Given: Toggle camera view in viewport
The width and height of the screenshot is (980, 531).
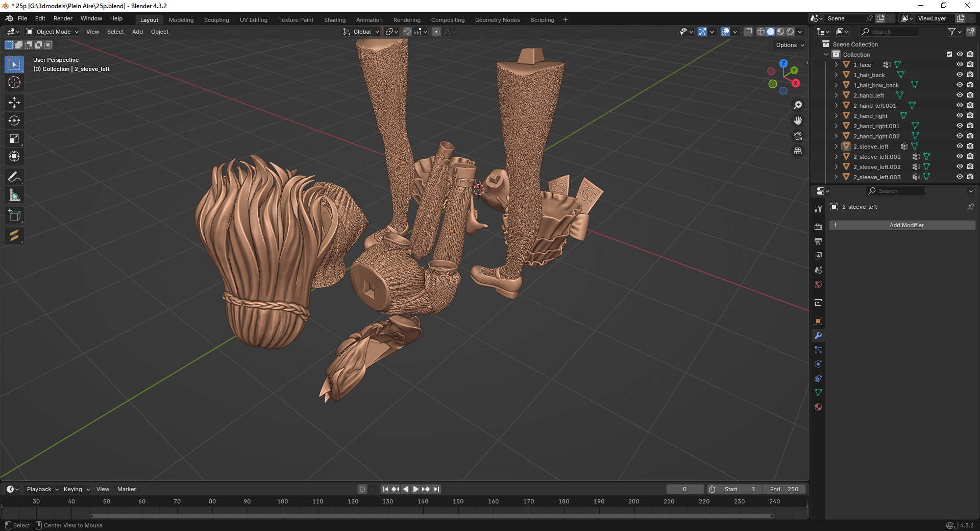Looking at the screenshot, I should tap(798, 136).
